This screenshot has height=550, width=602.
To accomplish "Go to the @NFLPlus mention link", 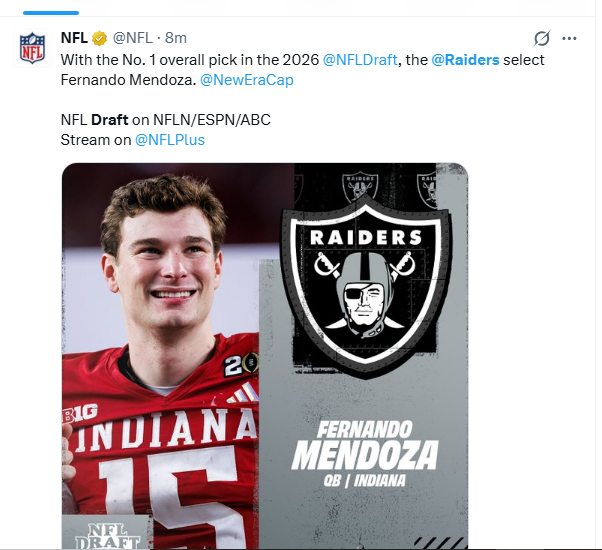I will (x=170, y=139).
